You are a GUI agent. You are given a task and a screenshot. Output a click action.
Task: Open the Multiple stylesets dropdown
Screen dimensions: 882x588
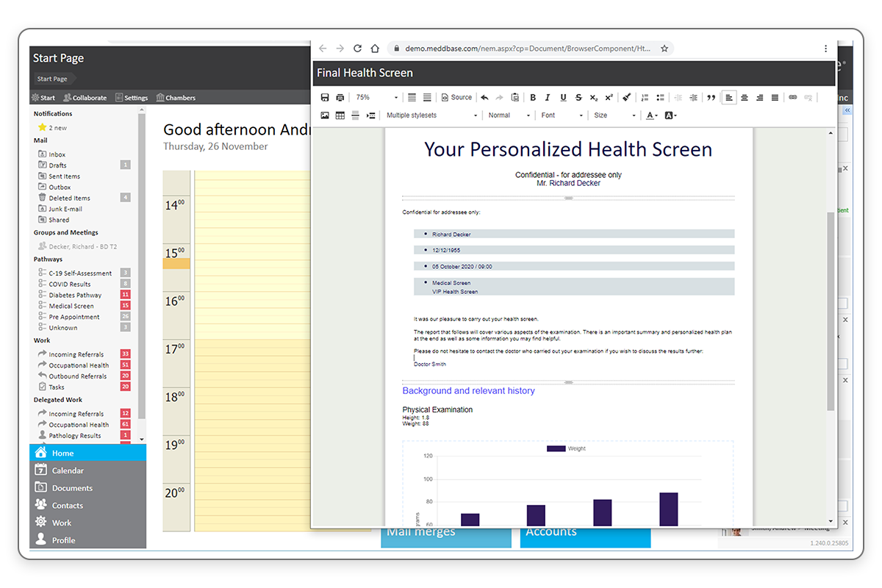click(x=433, y=115)
